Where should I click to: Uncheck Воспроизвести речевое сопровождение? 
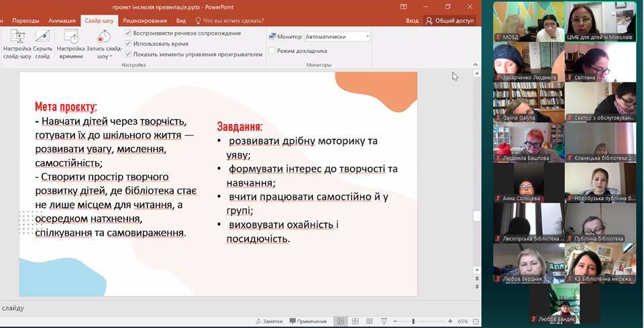pos(128,33)
